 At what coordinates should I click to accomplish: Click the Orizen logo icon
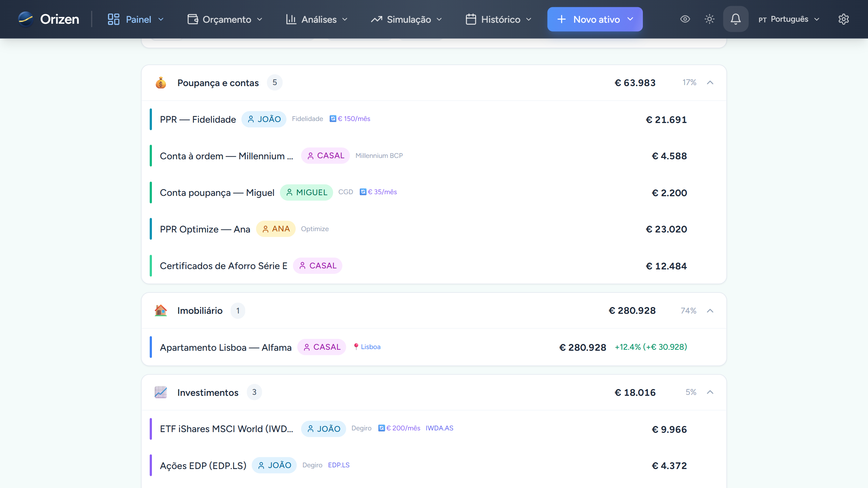(26, 19)
